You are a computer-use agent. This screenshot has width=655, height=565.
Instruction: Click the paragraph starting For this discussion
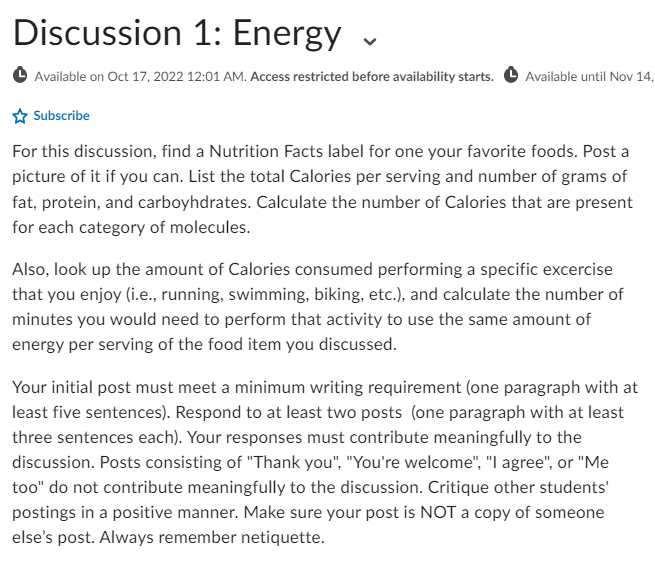pyautogui.click(x=322, y=189)
